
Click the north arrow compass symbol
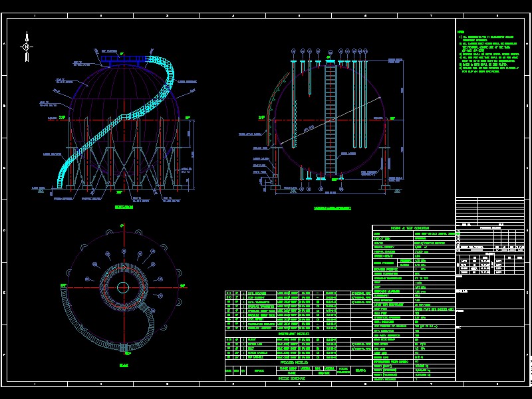tap(27, 47)
